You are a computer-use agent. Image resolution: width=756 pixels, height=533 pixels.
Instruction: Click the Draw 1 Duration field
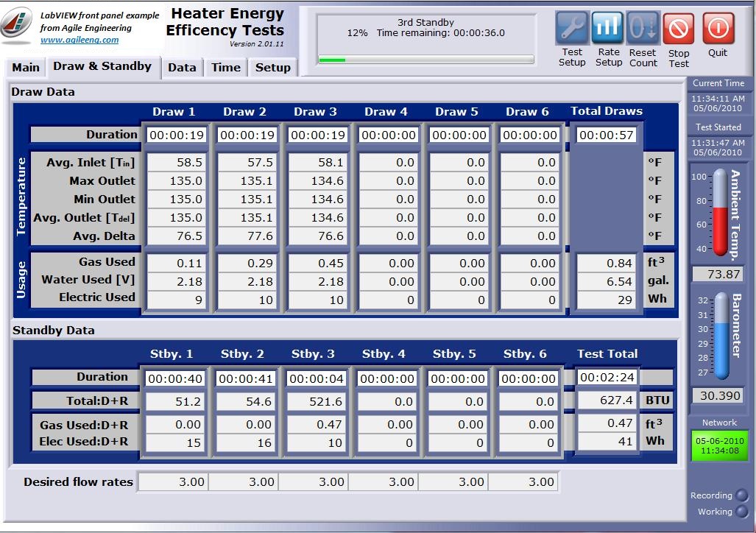click(x=174, y=135)
